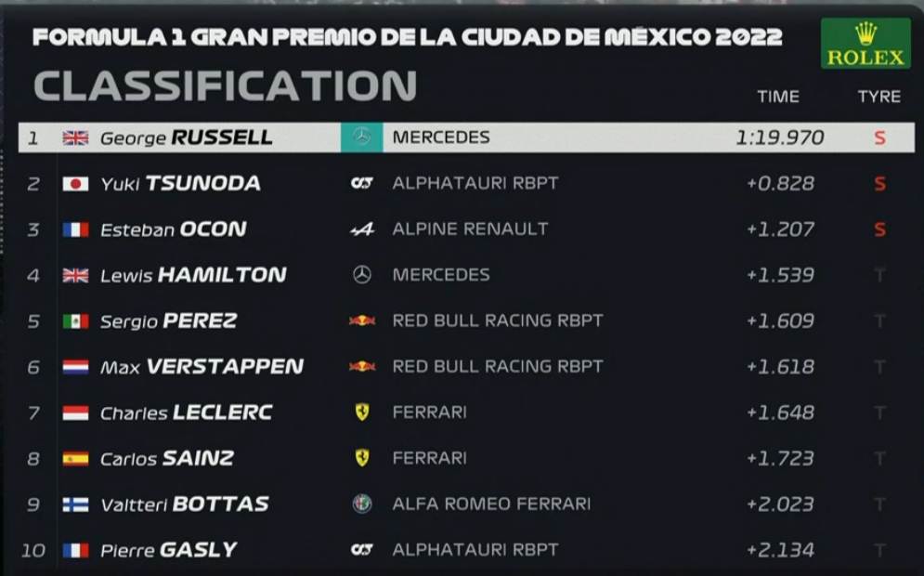Click the Alfa Romeo logo beside Bottas
924x576 pixels.
coord(361,504)
